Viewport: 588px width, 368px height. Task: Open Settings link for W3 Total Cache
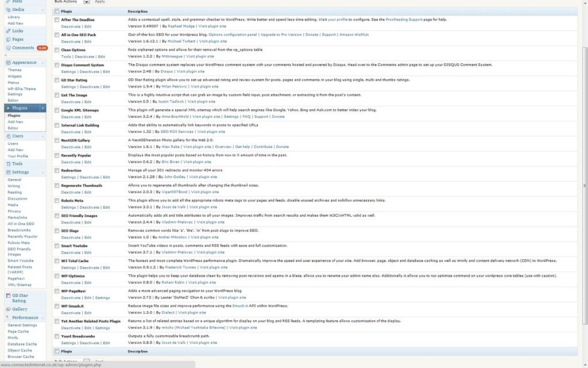click(68, 268)
